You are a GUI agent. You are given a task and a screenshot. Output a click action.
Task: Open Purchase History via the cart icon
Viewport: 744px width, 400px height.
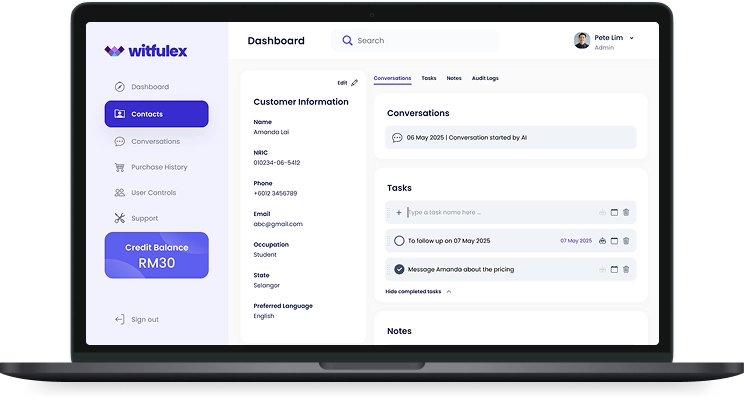[x=120, y=167]
